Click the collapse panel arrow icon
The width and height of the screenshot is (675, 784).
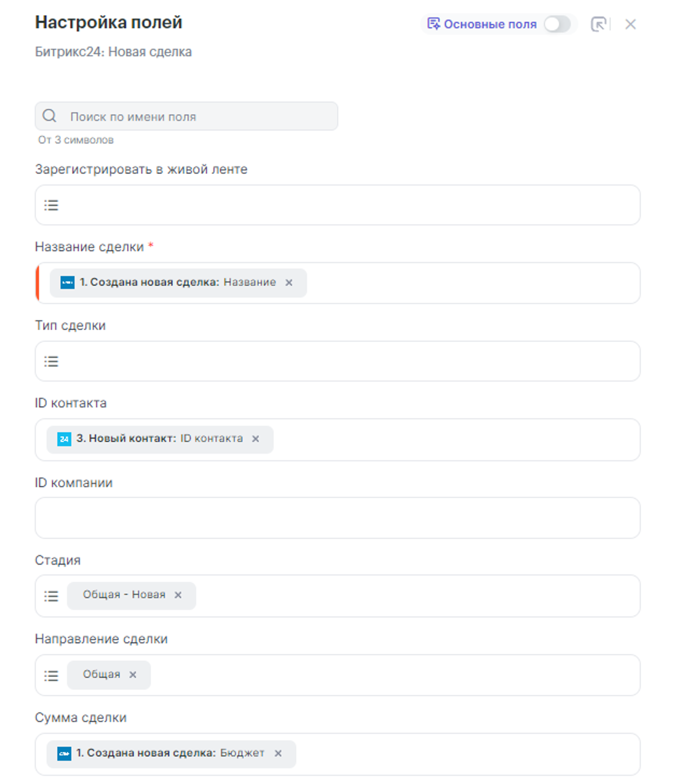(x=598, y=24)
